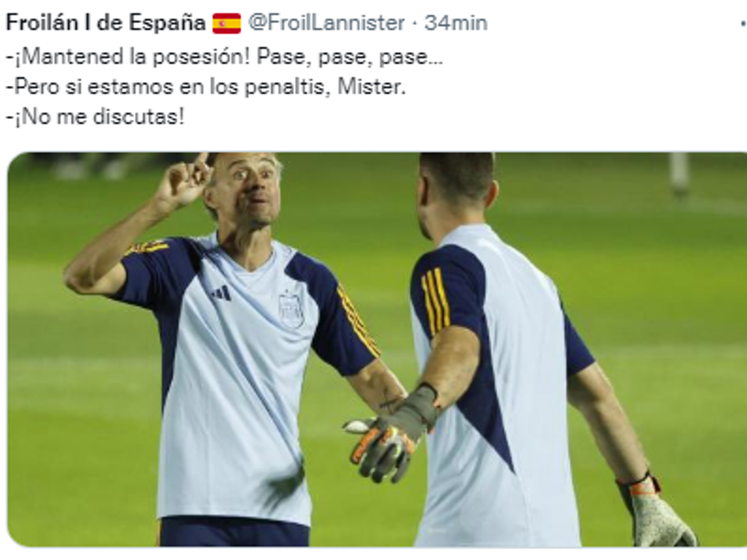Open the Froilán I de España profile name

pyautogui.click(x=105, y=23)
